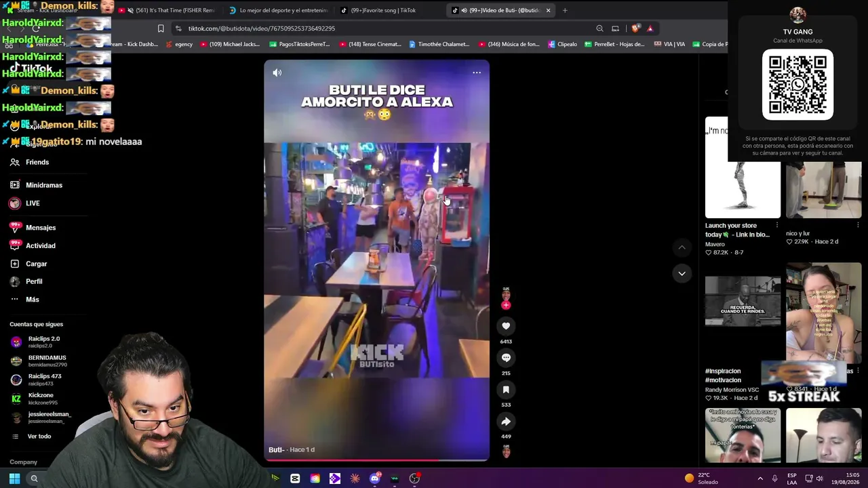Open the weather widget showing 22°C Soleado
868x488 pixels.
coord(701,479)
